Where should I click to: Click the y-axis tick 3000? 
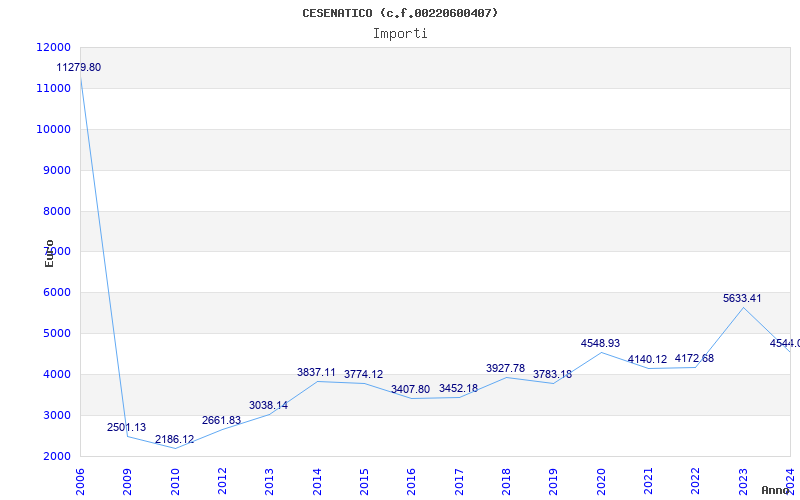[x=56, y=415]
